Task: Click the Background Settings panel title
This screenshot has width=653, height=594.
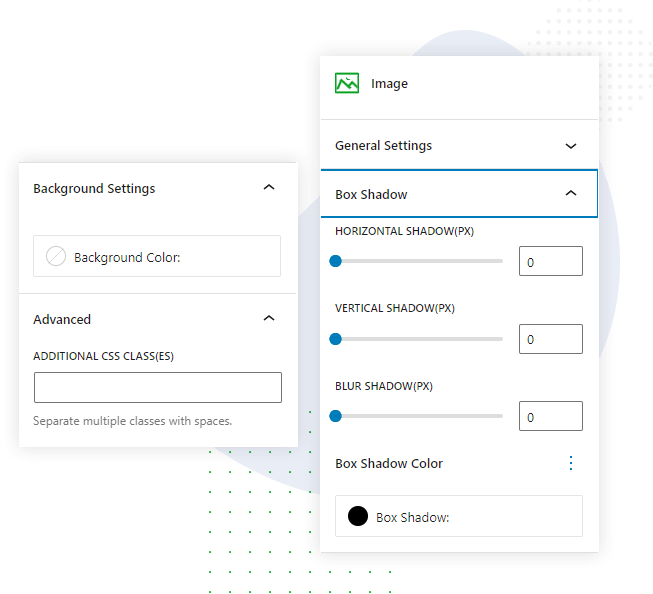Action: (x=94, y=189)
